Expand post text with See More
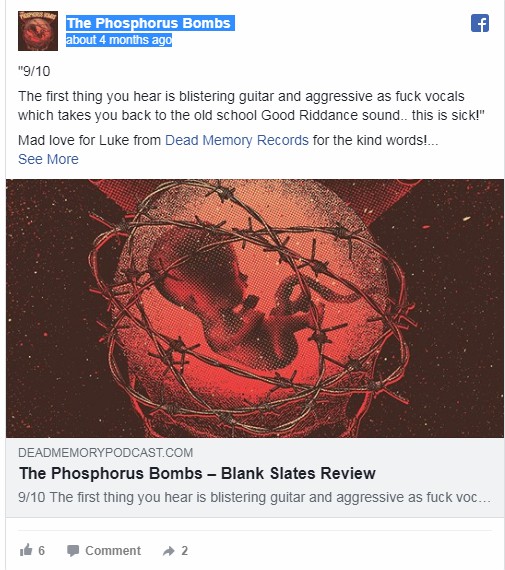This screenshot has height=570, width=505. (48, 159)
